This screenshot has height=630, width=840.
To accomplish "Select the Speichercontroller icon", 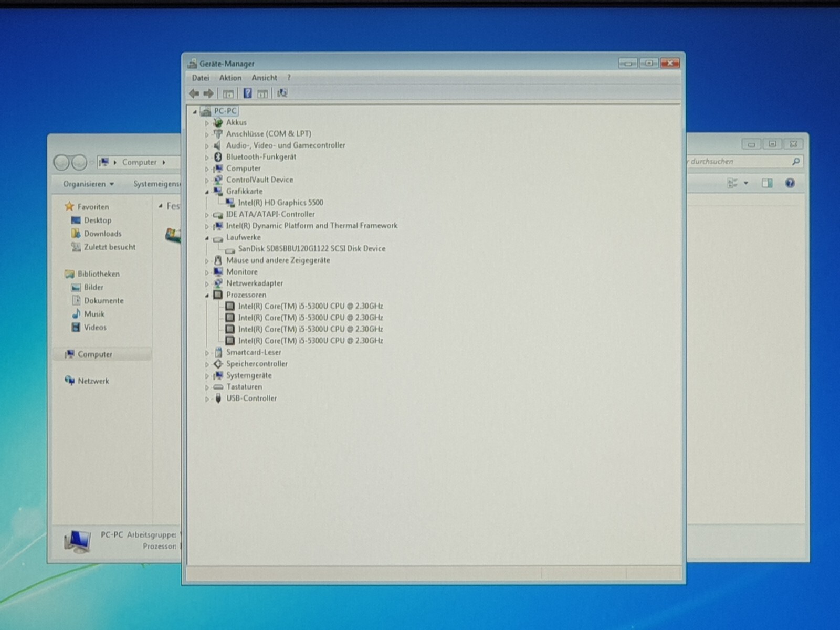I will point(218,364).
